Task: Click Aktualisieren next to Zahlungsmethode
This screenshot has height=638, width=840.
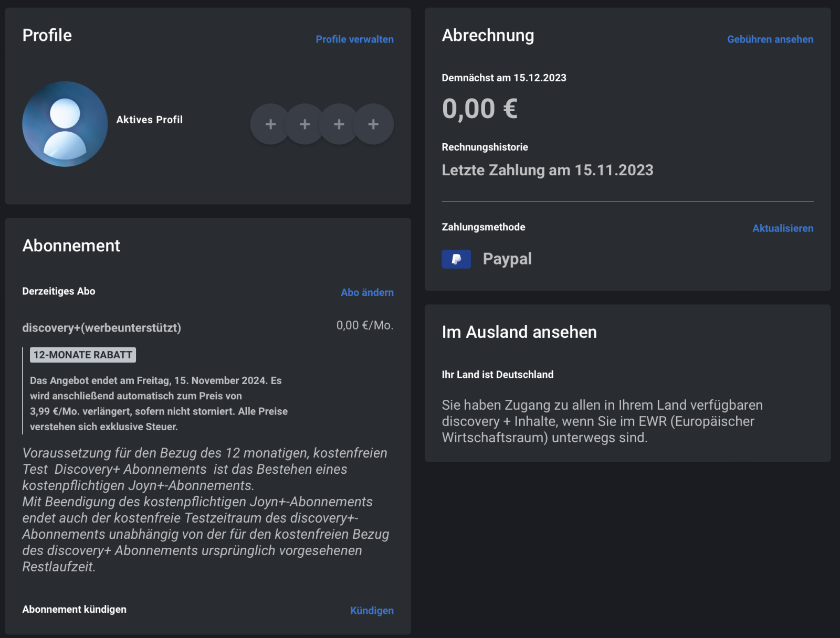Action: coord(782,228)
